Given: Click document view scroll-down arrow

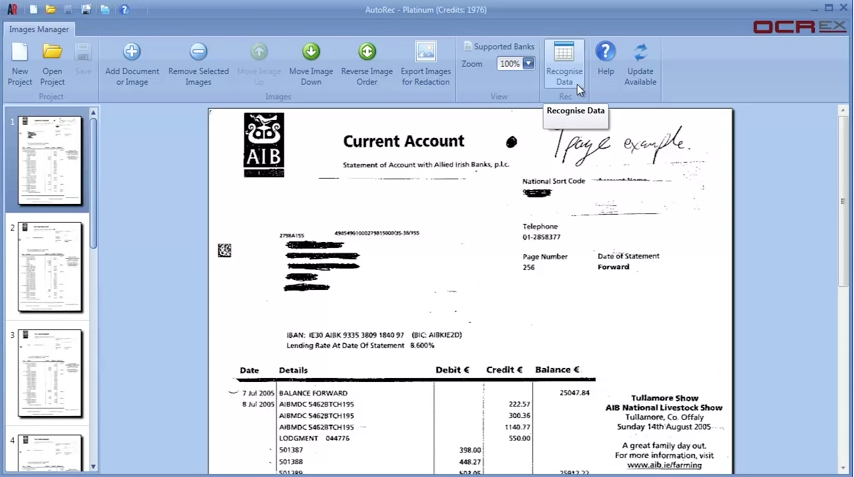Looking at the screenshot, I should [843, 468].
